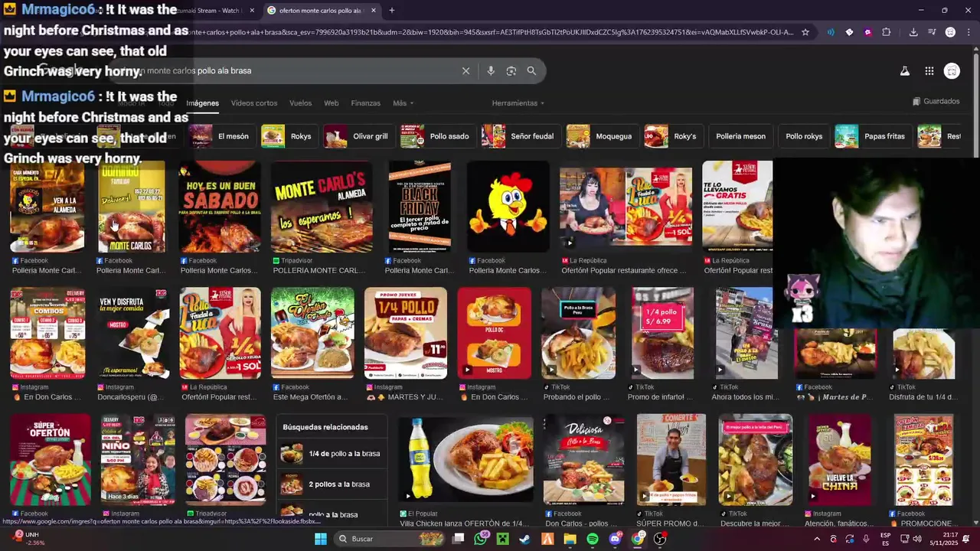The height and width of the screenshot is (551, 980).
Task: Expand the Herramientas tools dropdown
Action: click(x=518, y=103)
